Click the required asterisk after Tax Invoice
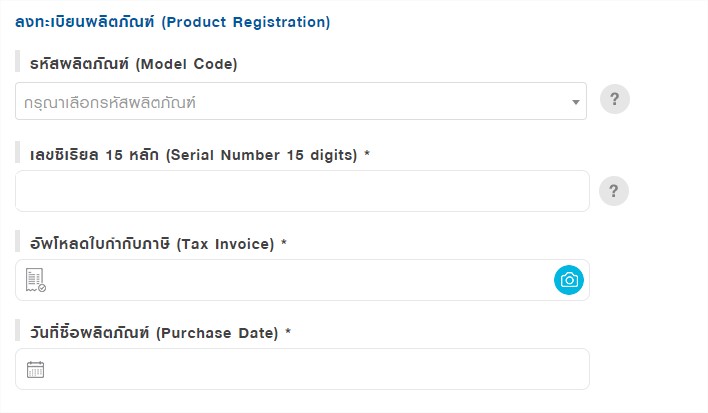 click(x=284, y=242)
